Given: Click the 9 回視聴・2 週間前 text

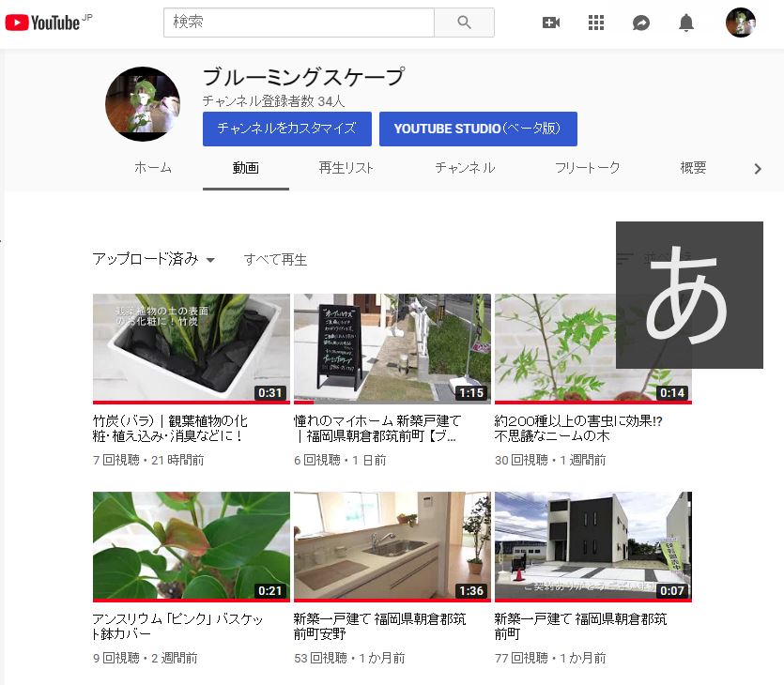Looking at the screenshot, I should [145, 658].
